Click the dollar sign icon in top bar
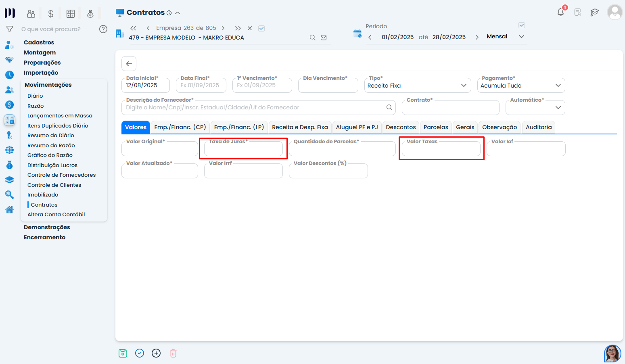 (51, 14)
